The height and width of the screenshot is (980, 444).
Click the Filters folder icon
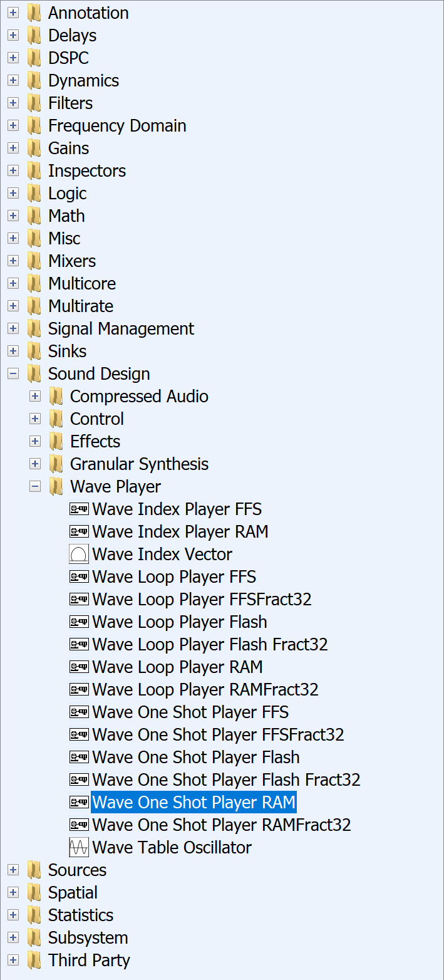(x=34, y=103)
